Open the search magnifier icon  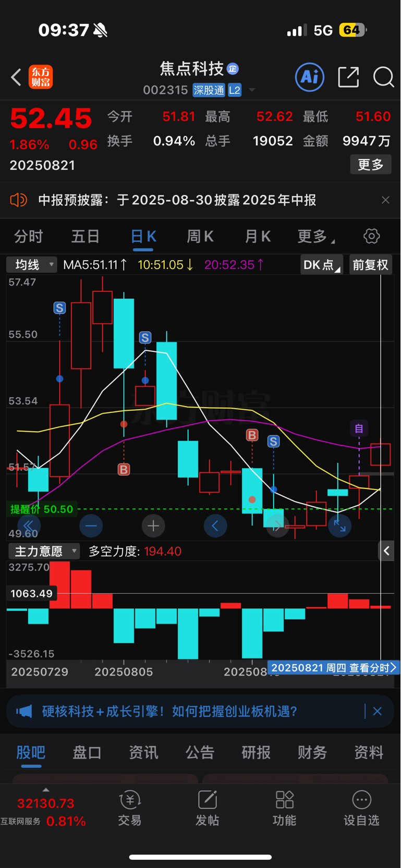coord(384,77)
